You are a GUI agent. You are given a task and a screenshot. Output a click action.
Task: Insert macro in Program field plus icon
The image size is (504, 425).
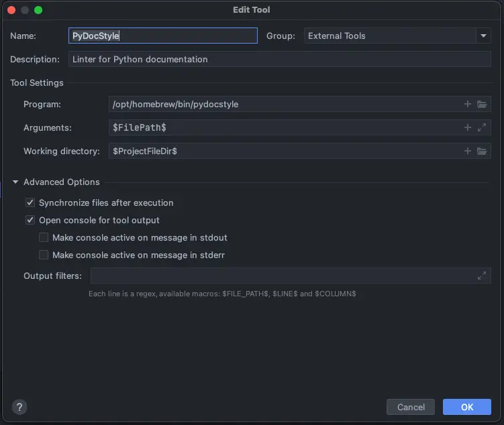(x=468, y=104)
